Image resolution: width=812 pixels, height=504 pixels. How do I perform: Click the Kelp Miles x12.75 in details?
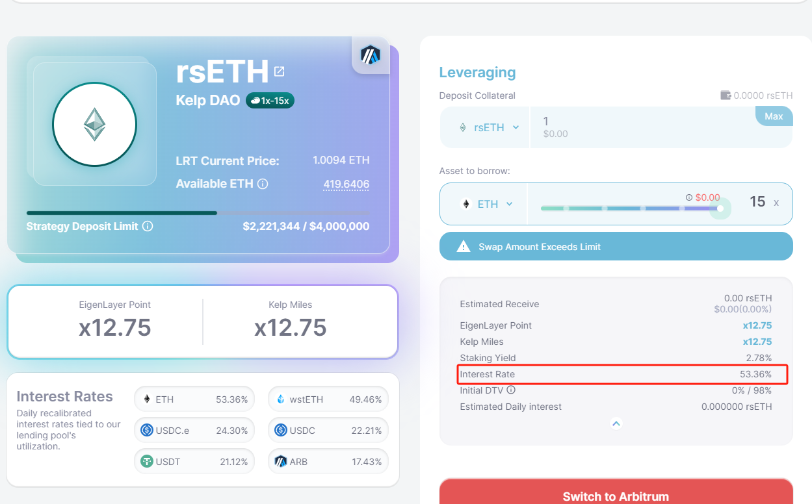point(757,342)
